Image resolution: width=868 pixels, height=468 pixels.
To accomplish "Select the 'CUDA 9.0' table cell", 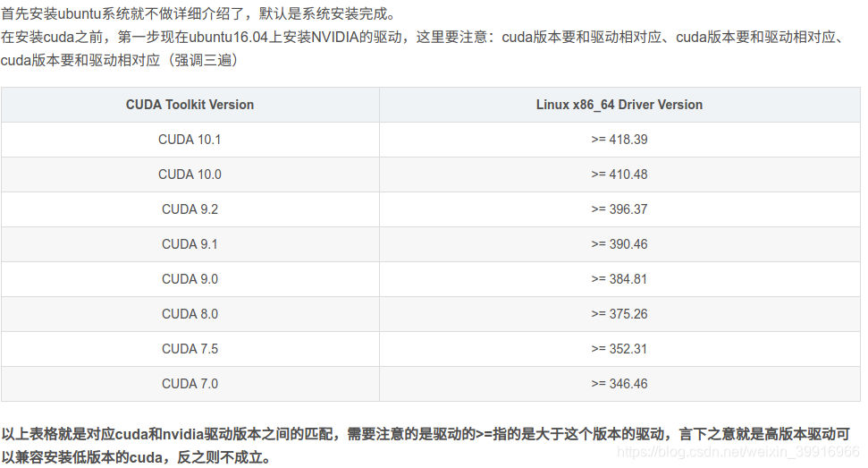I will click(x=190, y=279).
